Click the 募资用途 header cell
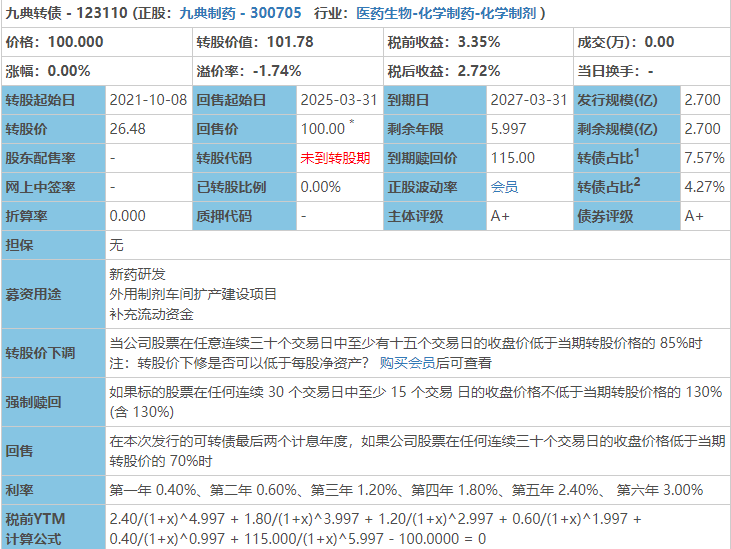 54,294
